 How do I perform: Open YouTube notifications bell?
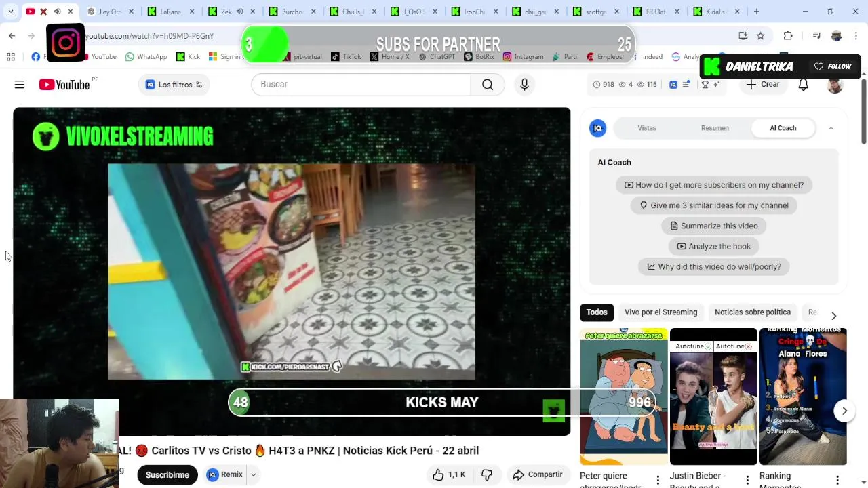[804, 85]
